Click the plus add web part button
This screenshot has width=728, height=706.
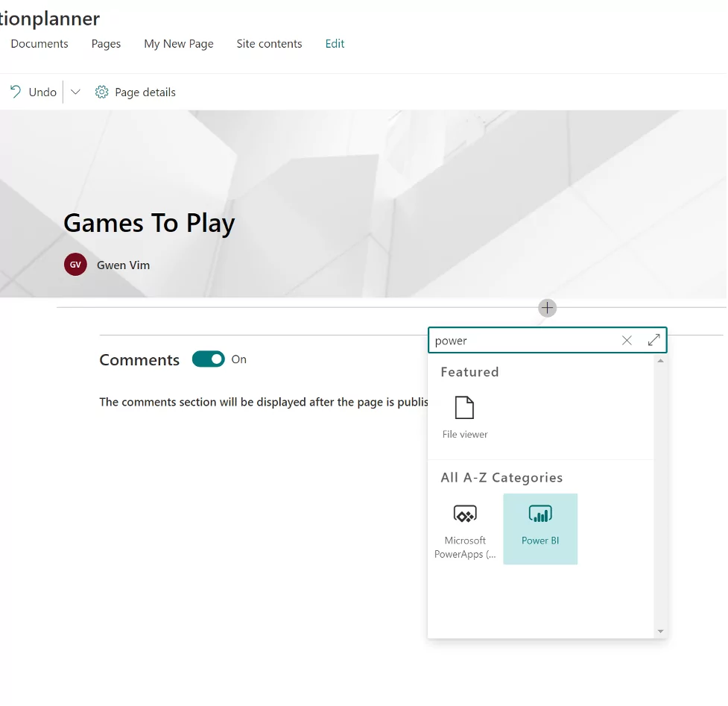click(x=548, y=308)
